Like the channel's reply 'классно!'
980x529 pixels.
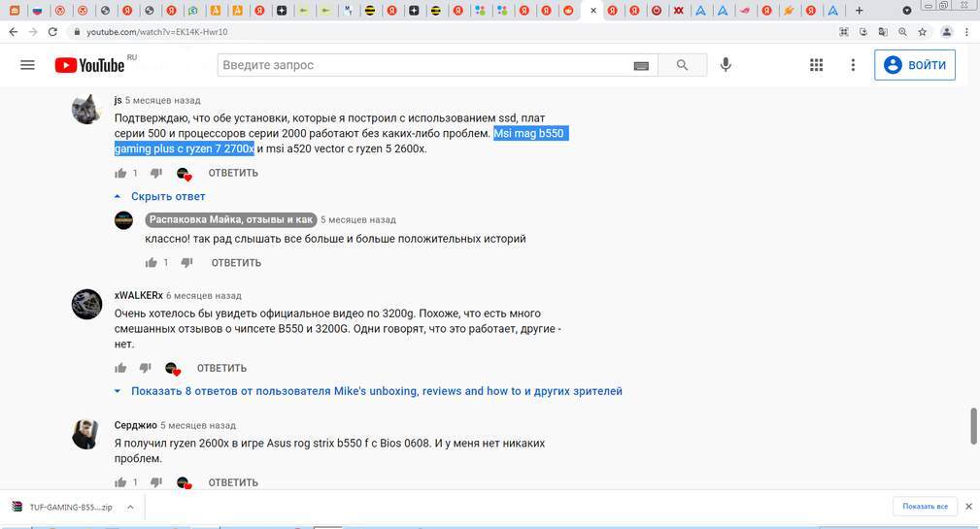152,263
